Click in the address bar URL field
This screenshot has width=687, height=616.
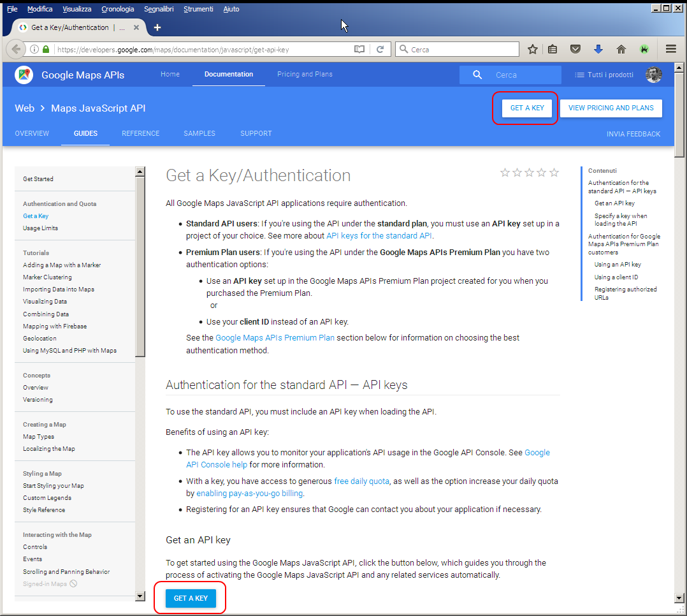coord(201,50)
